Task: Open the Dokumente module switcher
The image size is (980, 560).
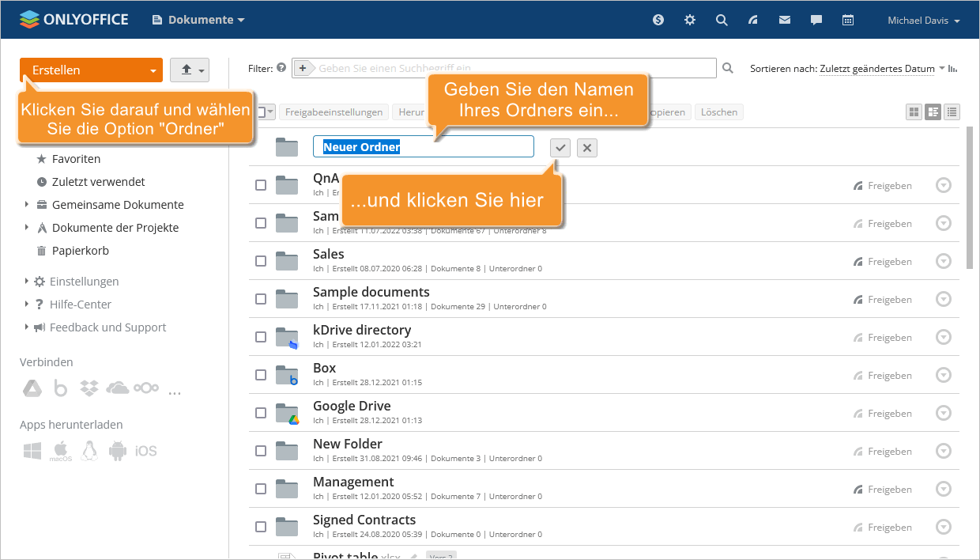Action: pos(199,20)
